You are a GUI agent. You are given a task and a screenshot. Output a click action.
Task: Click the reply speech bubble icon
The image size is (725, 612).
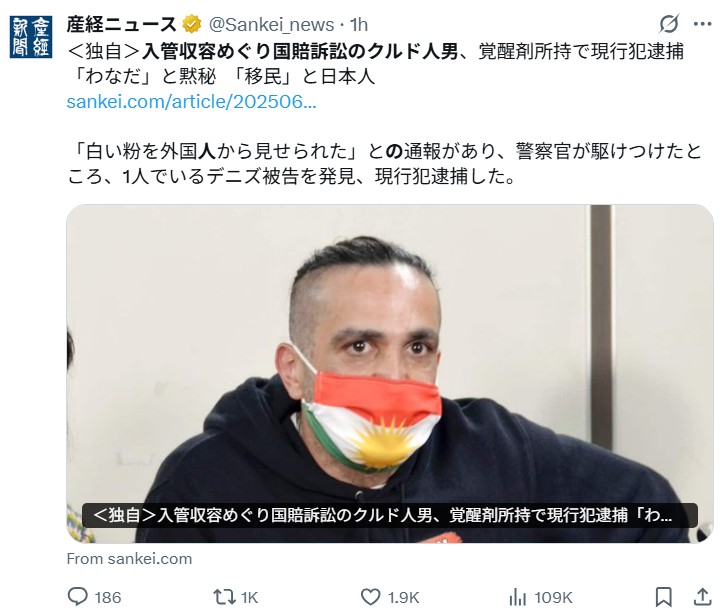coord(77,597)
